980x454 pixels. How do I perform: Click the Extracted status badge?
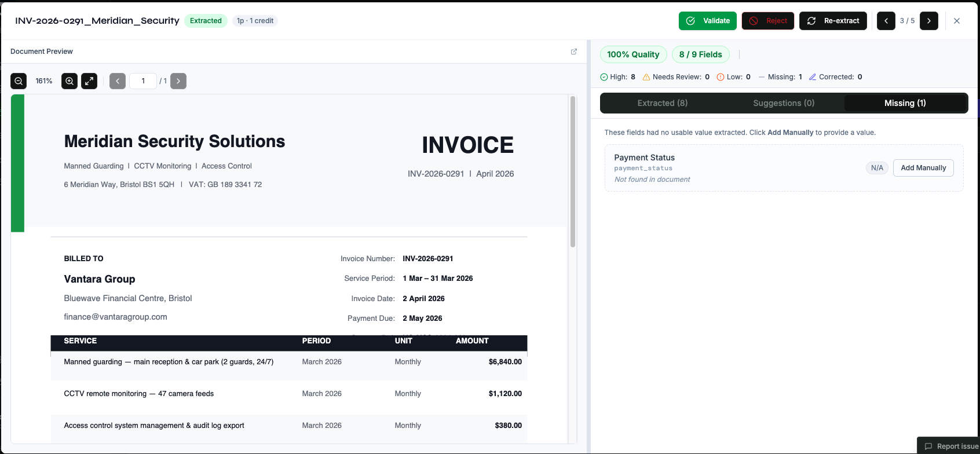[206, 21]
